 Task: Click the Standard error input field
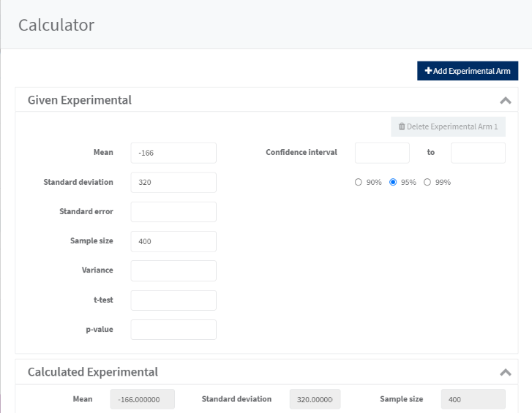pyautogui.click(x=173, y=212)
